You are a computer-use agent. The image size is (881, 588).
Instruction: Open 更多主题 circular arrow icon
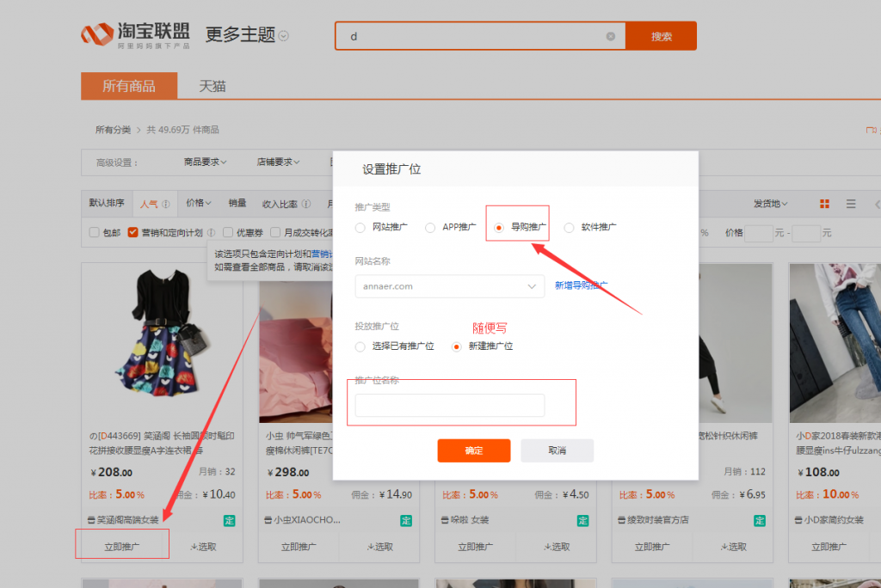pos(284,36)
